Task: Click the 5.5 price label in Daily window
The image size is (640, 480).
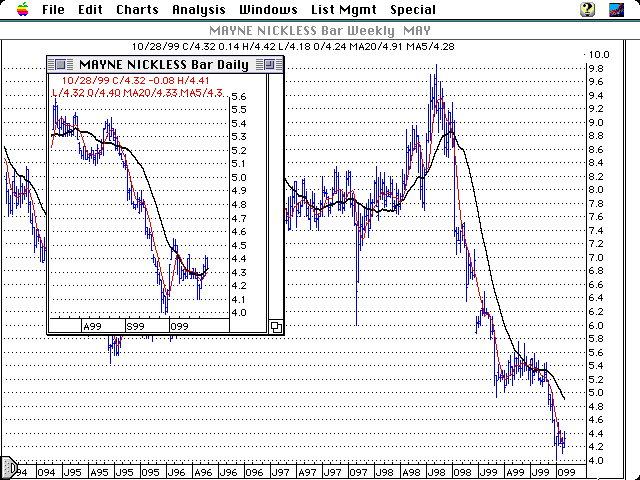Action: point(239,110)
